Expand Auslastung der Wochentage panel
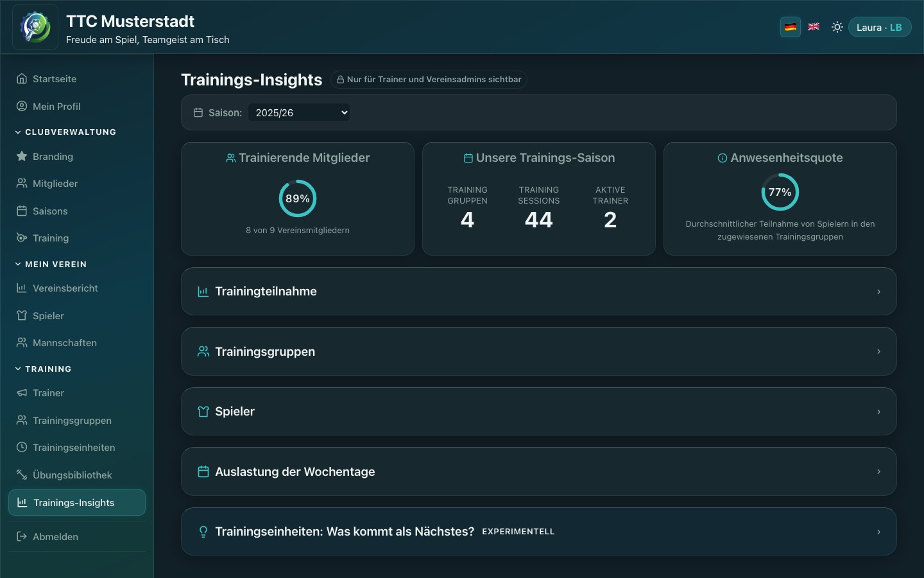The width and height of the screenshot is (924, 578). pos(539,471)
